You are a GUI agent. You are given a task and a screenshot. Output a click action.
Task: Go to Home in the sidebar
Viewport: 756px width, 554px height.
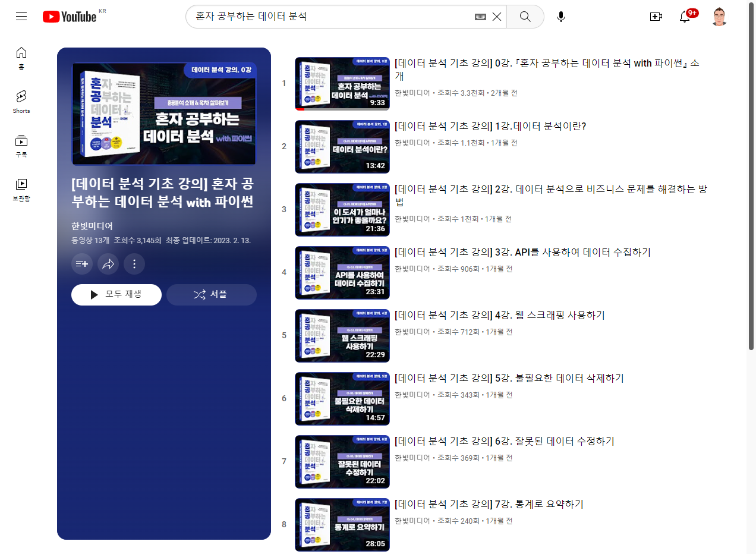[21, 58]
